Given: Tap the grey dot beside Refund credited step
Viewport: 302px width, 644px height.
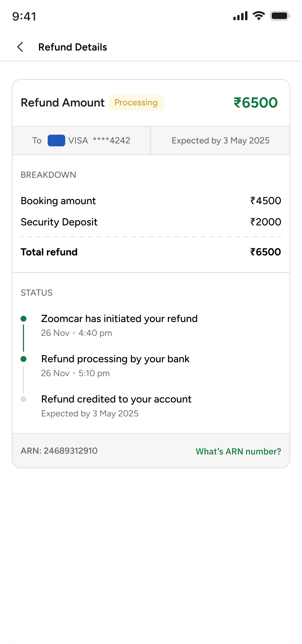Looking at the screenshot, I should (x=23, y=399).
